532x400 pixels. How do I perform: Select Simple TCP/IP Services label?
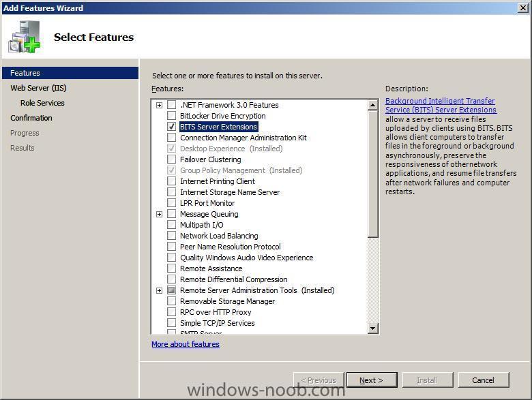click(217, 323)
